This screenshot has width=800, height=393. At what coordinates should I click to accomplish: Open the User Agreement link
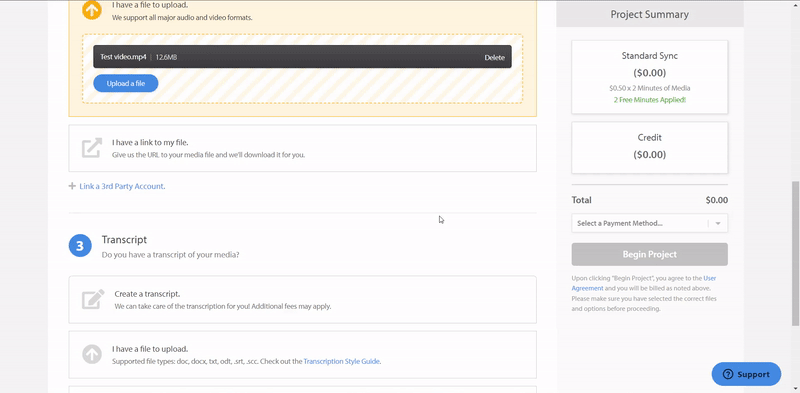[644, 283]
